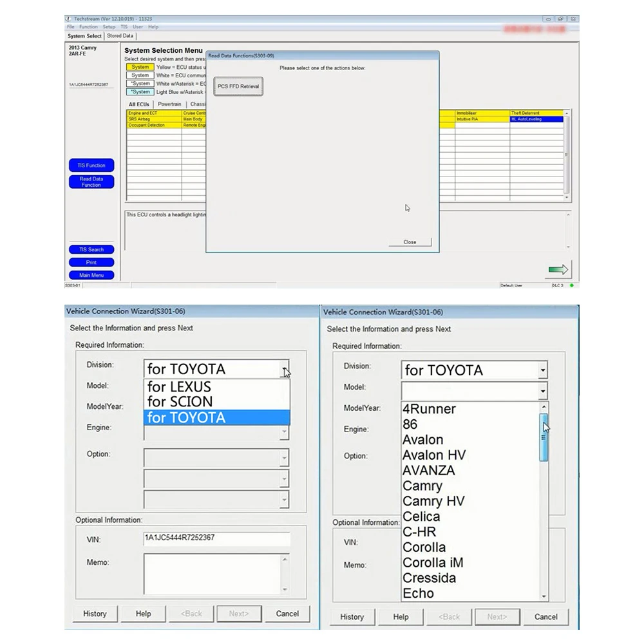Open the Function menu
Screen dimensions: 644x644
coord(88,26)
